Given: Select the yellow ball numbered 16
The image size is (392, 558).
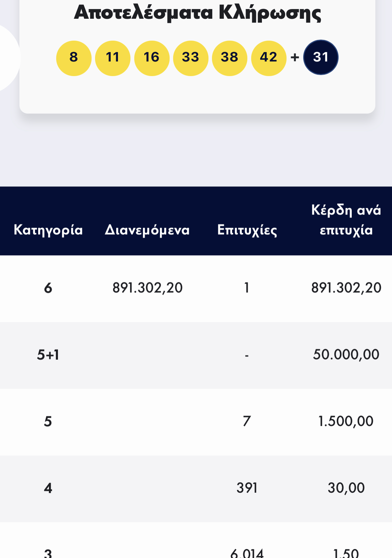Looking at the screenshot, I should click(152, 58).
